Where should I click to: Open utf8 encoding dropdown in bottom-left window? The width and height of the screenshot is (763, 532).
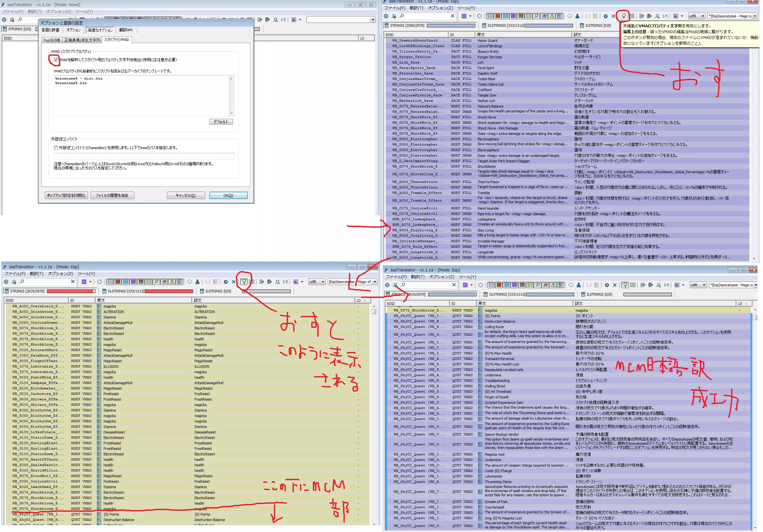317,282
